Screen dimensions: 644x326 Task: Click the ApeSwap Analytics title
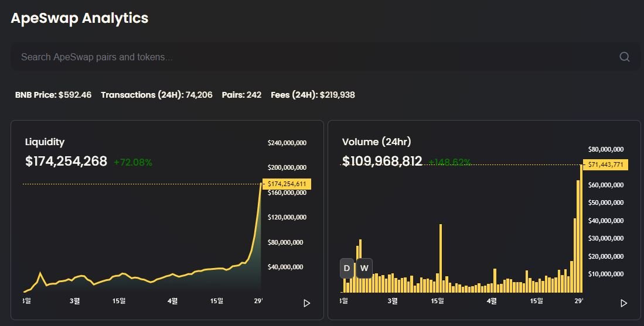(80, 18)
